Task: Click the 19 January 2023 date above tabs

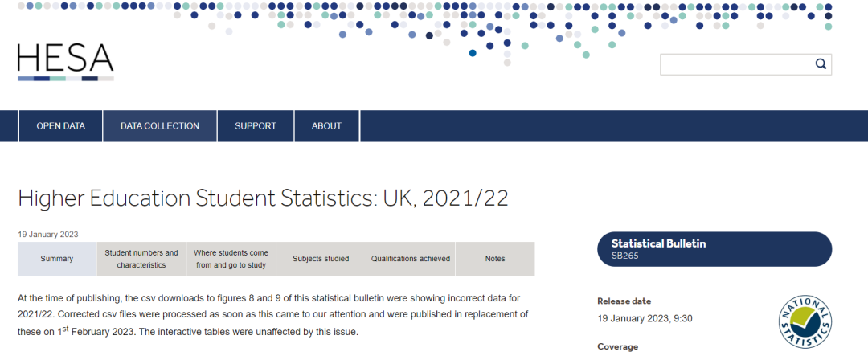Action: click(47, 235)
